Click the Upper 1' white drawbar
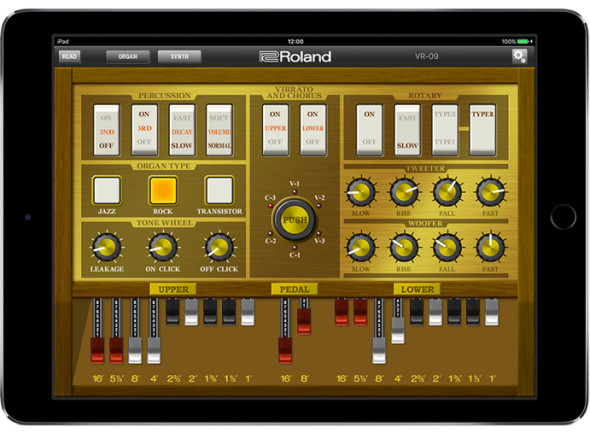590x434 pixels. click(248, 312)
